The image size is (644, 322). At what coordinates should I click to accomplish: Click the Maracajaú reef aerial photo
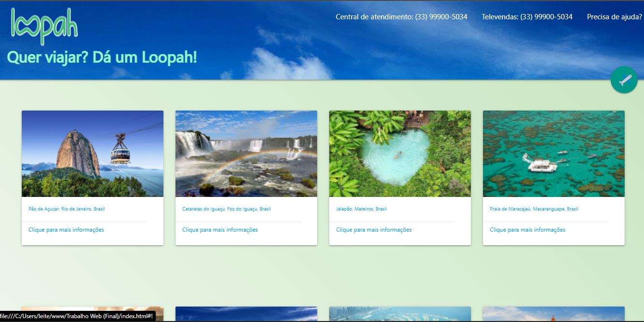553,153
